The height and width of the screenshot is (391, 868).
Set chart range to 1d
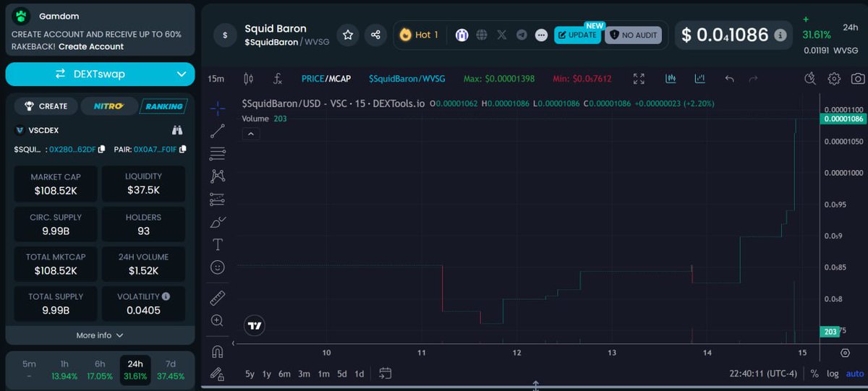tap(359, 374)
